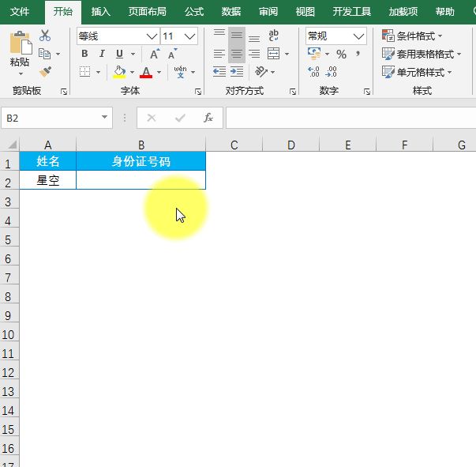Increase indent of cell content

tap(237, 72)
